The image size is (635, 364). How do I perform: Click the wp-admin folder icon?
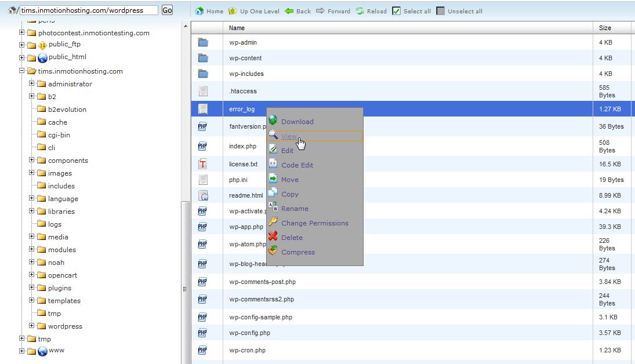tap(203, 42)
